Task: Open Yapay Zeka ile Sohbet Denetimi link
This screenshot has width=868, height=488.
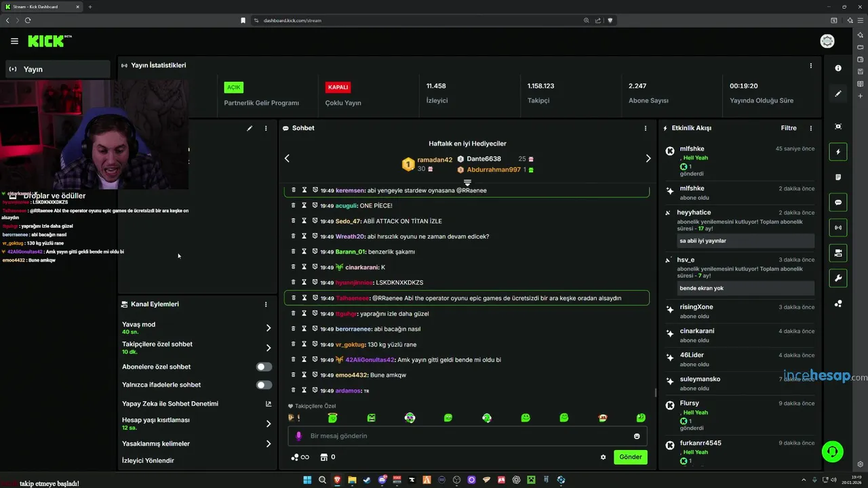Action: (x=197, y=404)
